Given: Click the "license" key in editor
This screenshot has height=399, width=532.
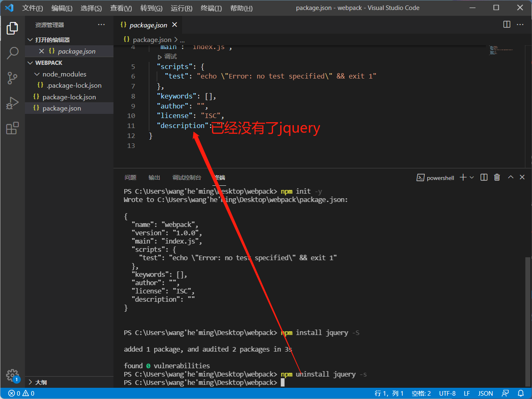Looking at the screenshot, I should (x=175, y=116).
